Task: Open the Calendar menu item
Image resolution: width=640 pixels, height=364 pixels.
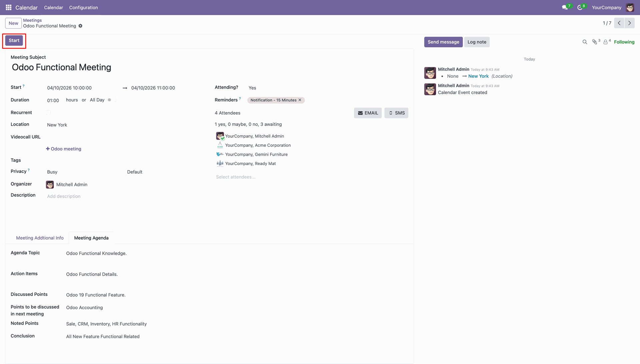Action: (54, 7)
